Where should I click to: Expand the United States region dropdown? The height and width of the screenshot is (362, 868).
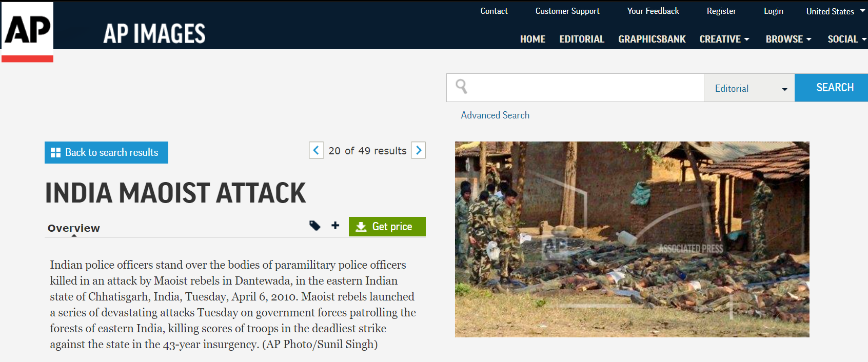835,11
